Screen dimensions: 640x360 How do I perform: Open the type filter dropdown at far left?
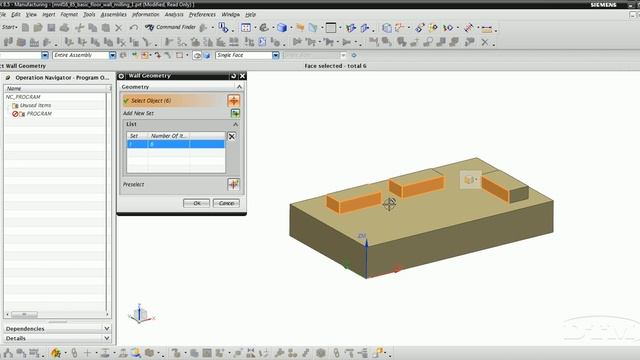44,55
